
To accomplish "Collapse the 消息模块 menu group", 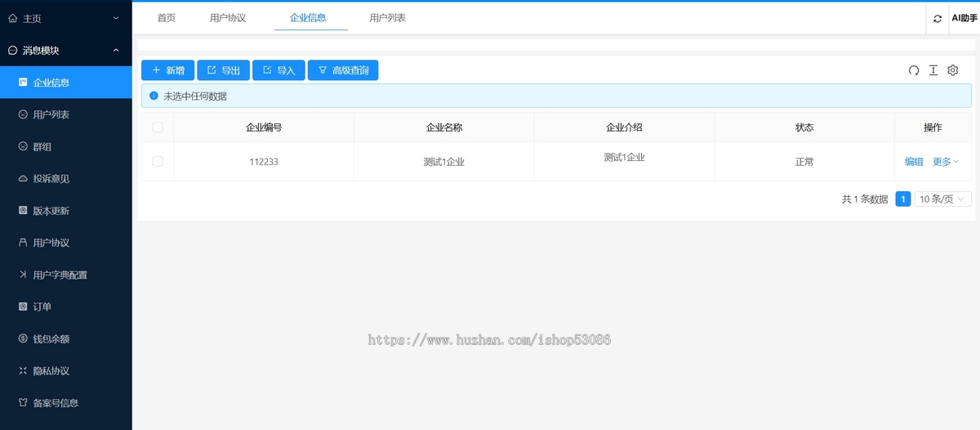I will (116, 51).
